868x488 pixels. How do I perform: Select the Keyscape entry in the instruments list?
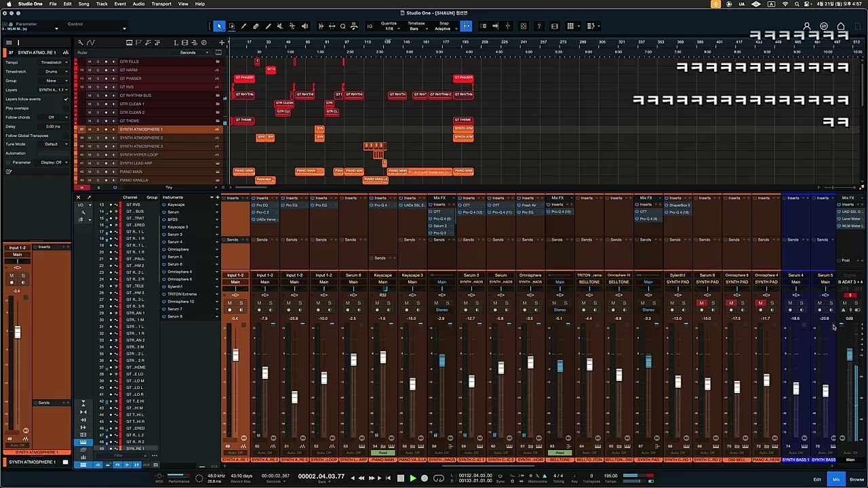pyautogui.click(x=176, y=205)
